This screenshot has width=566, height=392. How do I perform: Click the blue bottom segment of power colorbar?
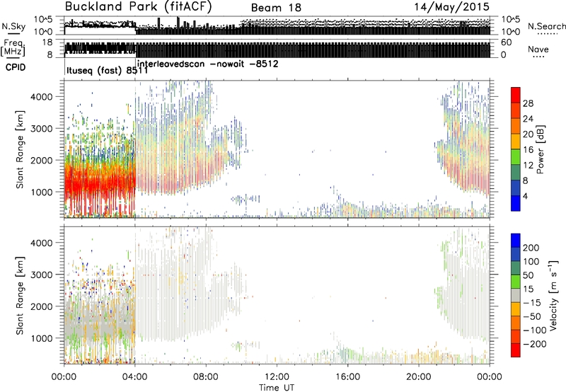(516, 204)
